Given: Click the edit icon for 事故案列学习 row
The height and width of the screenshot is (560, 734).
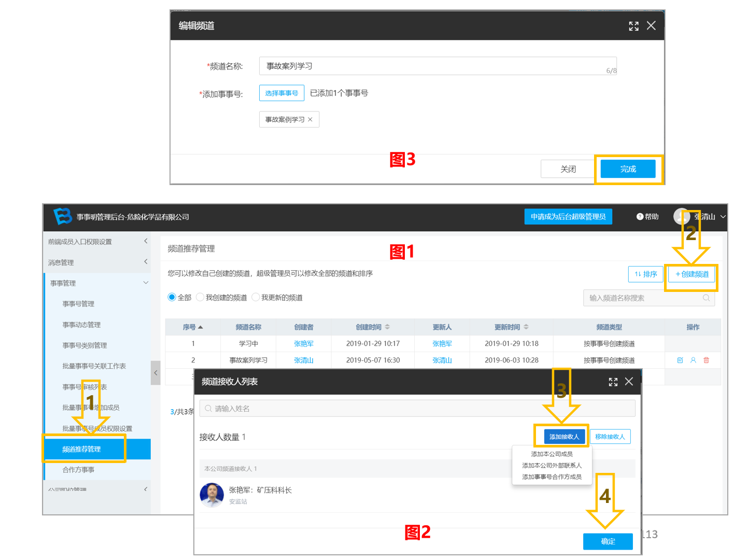Looking at the screenshot, I should click(x=680, y=360).
